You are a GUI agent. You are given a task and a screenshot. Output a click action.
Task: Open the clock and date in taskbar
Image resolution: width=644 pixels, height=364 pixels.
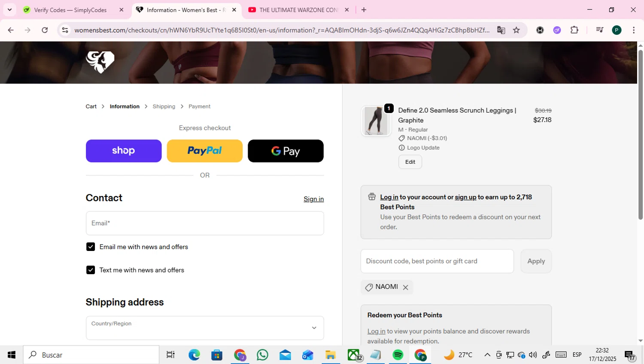(x=602, y=355)
